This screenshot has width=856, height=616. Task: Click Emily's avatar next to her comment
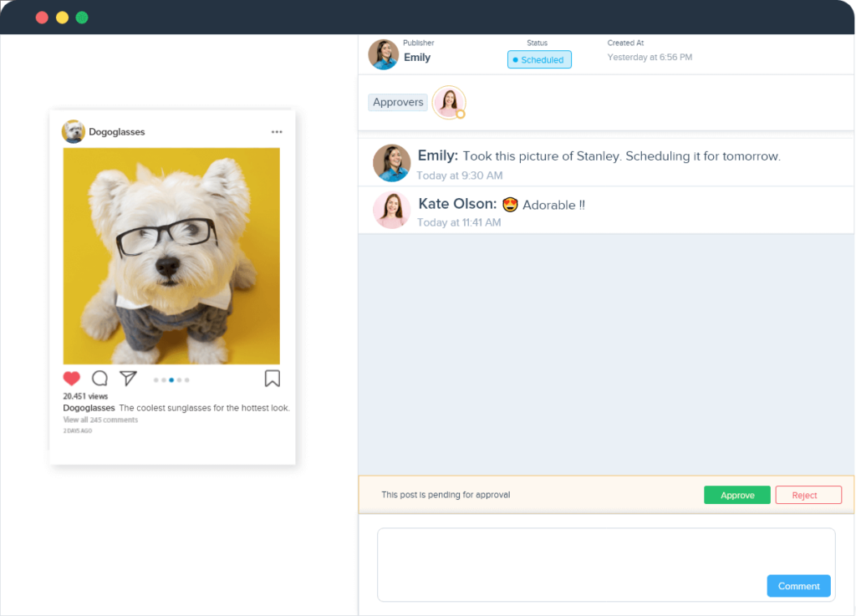point(391,165)
